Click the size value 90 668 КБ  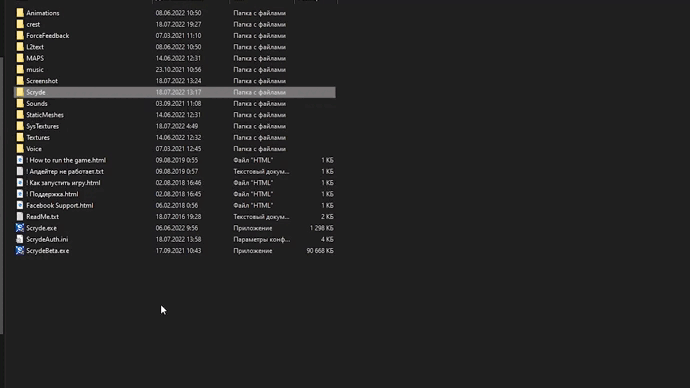[320, 251]
